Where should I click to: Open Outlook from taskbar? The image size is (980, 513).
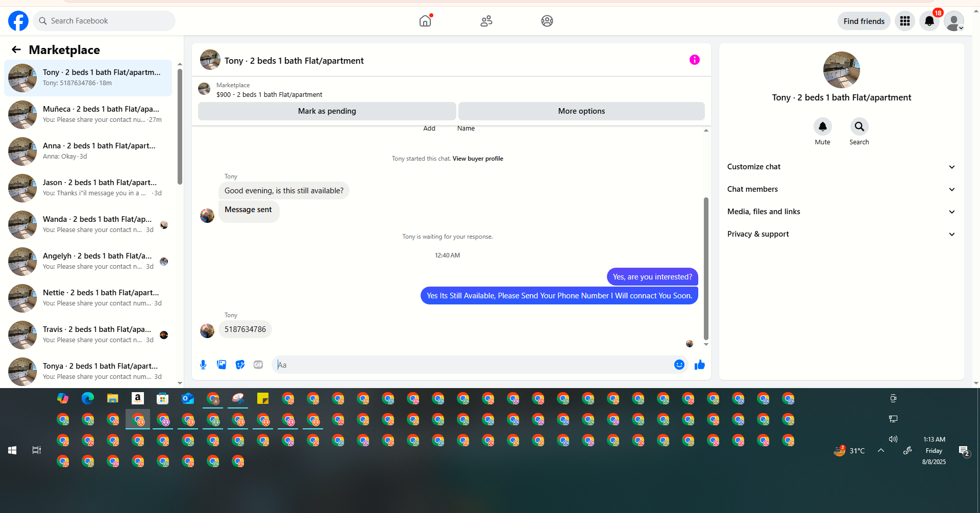coord(188,398)
